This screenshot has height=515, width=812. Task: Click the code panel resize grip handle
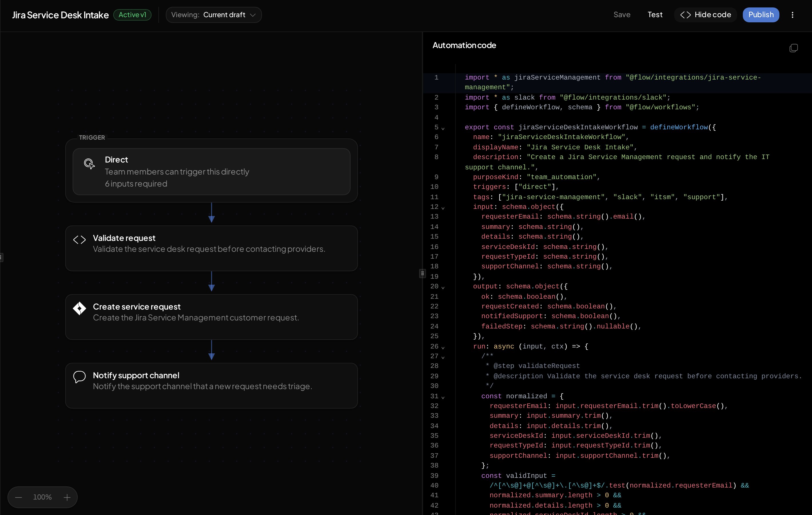coord(422,273)
